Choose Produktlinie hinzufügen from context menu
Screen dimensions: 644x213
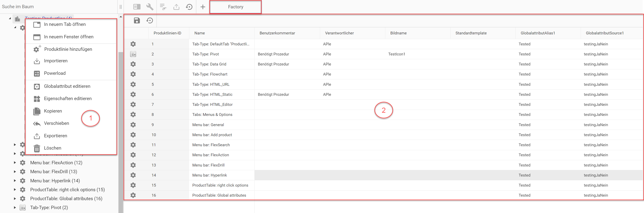pos(68,49)
